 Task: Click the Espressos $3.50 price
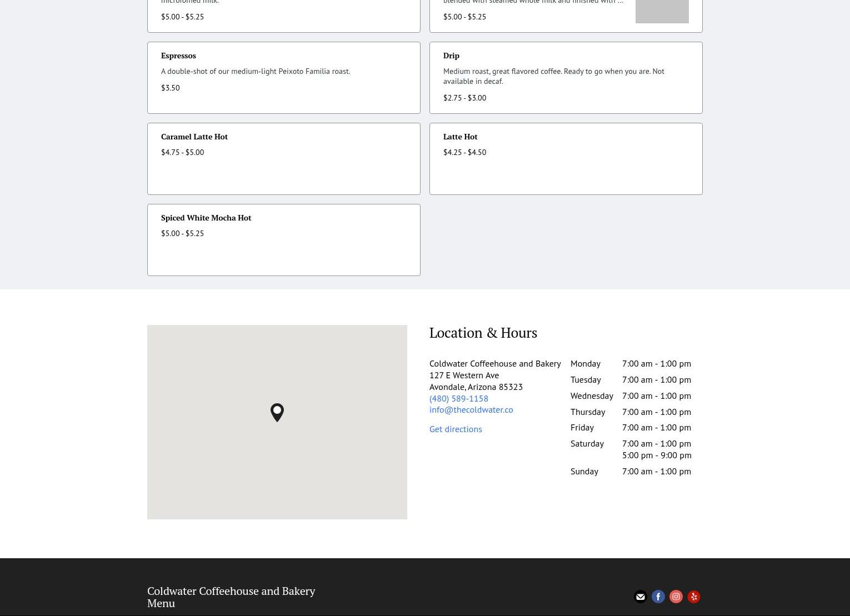pyautogui.click(x=170, y=88)
